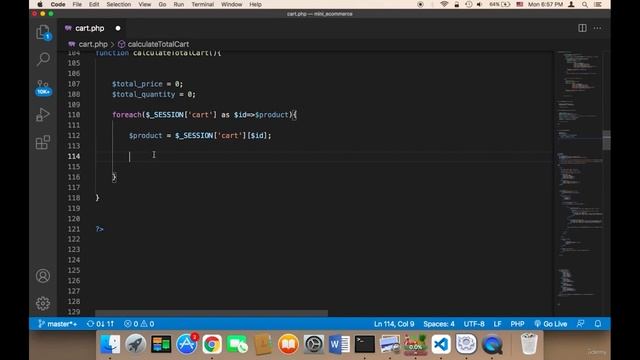This screenshot has height=360, width=640.
Task: Click the Wi-Fi icon in the menu bar
Action: click(444, 4)
